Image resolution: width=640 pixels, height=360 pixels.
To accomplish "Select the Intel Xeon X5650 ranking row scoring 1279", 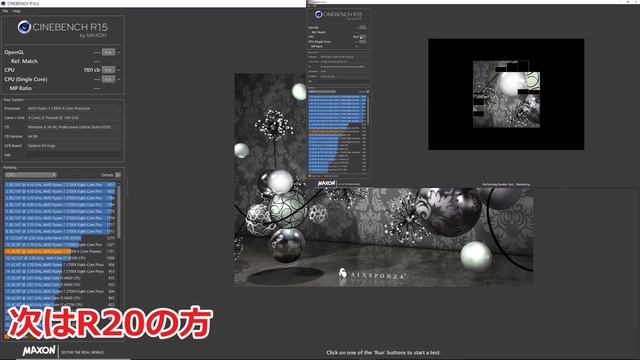I will pos(60,238).
